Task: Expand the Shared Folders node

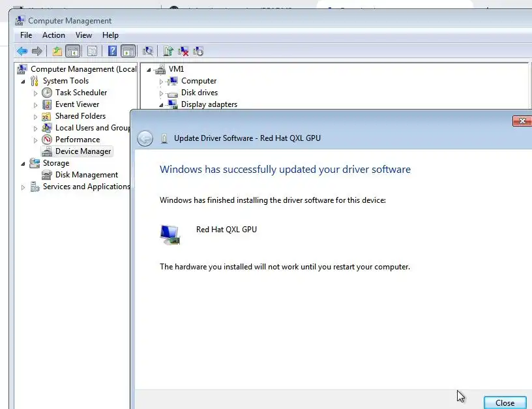Action: (35, 117)
